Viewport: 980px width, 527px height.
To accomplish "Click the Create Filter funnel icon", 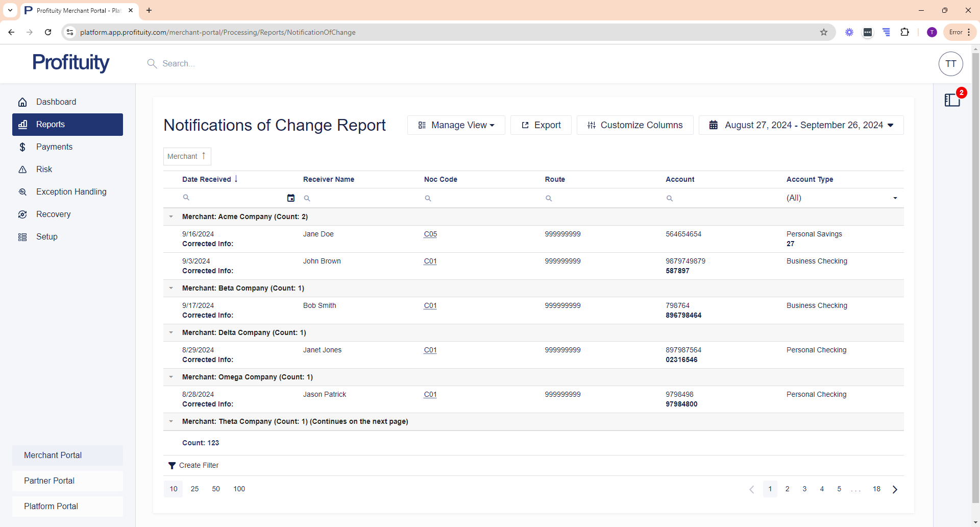I will click(x=172, y=466).
